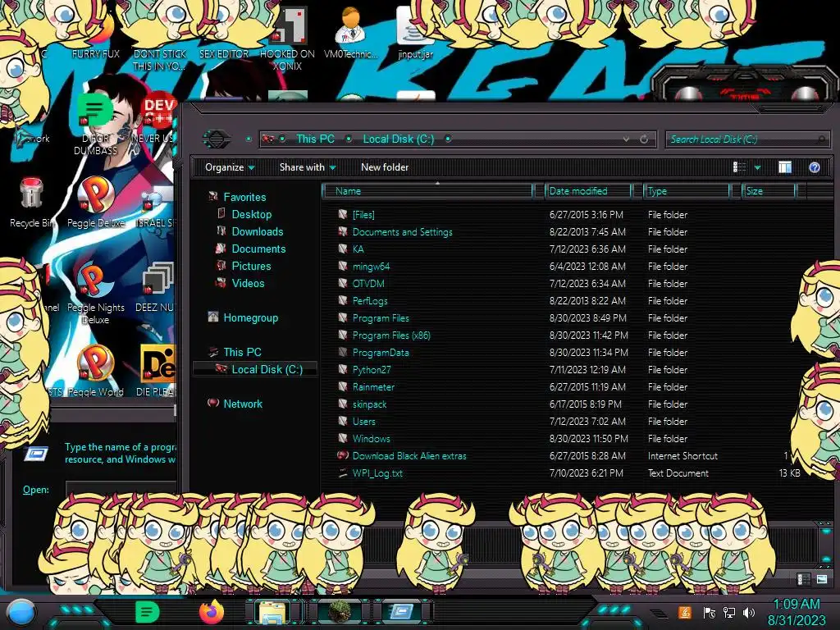Click the Run dialog taskbar button
This screenshot has width=840, height=630.
[x=401, y=612]
